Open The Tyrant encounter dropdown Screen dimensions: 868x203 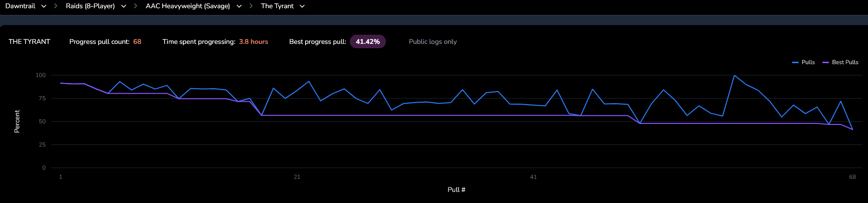pyautogui.click(x=283, y=6)
